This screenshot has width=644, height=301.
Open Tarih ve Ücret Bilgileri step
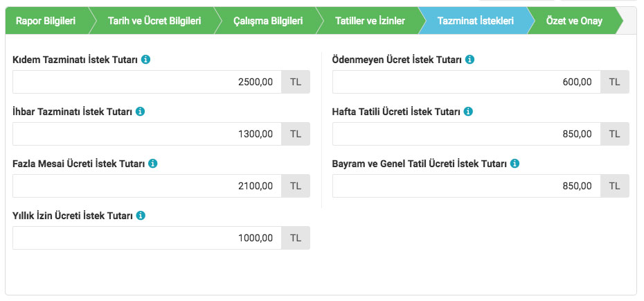point(154,21)
